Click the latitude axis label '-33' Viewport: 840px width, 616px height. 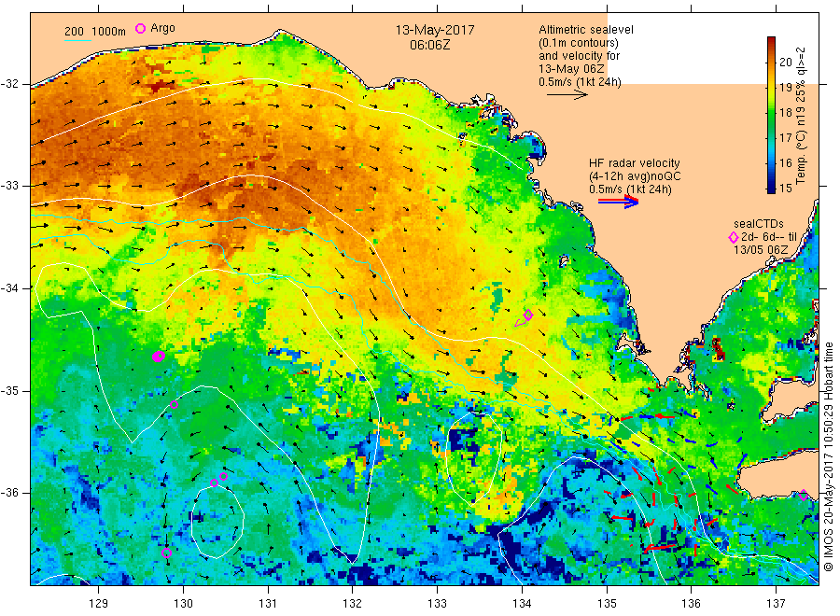(10, 186)
